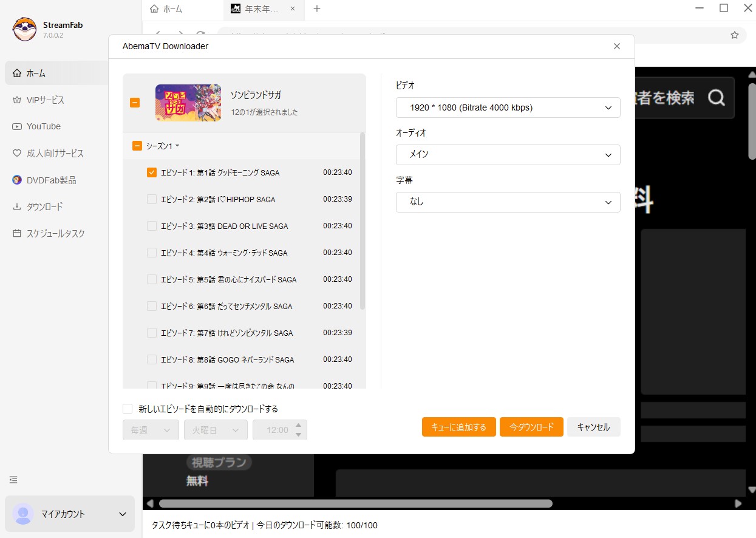Open the DVDFab製品 sidebar section
Image resolution: width=756 pixels, height=538 pixels.
pos(51,180)
